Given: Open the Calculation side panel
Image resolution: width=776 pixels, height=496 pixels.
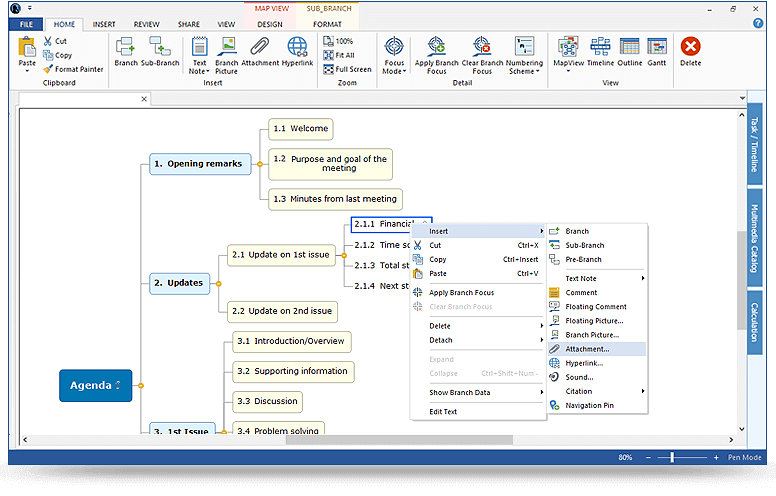Looking at the screenshot, I should (754, 322).
